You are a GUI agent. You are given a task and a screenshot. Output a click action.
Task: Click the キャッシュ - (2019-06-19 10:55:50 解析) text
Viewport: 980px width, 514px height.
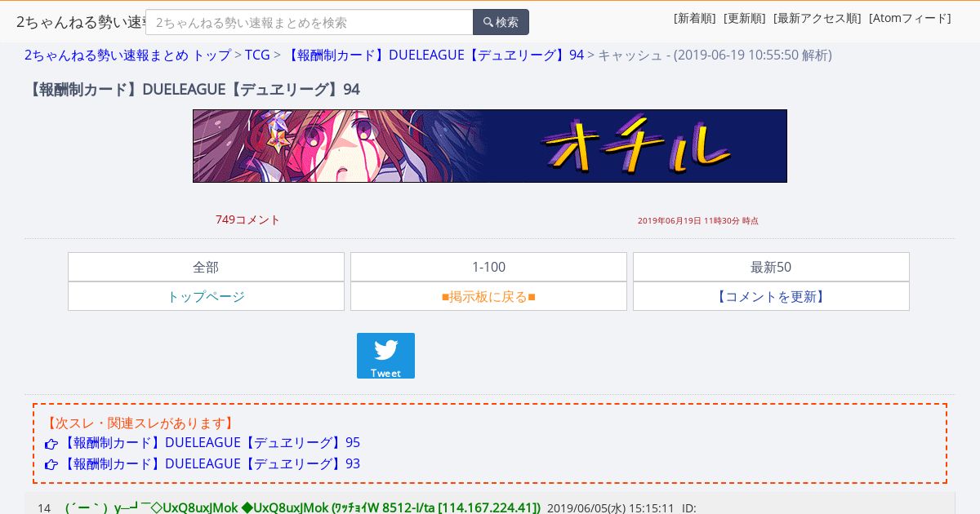click(x=715, y=55)
